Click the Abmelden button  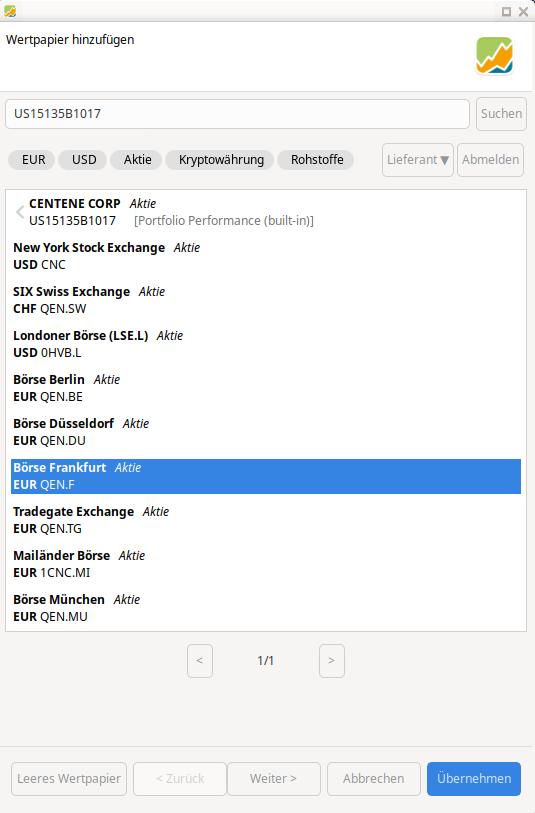[x=490, y=160]
